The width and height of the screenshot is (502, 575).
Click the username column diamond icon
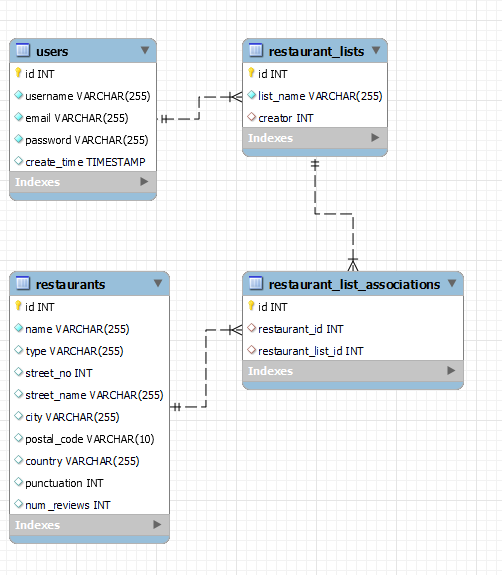pos(18,95)
